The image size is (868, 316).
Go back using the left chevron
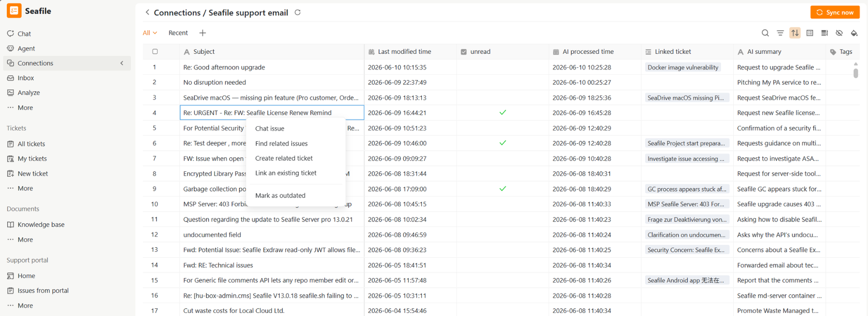pos(147,13)
